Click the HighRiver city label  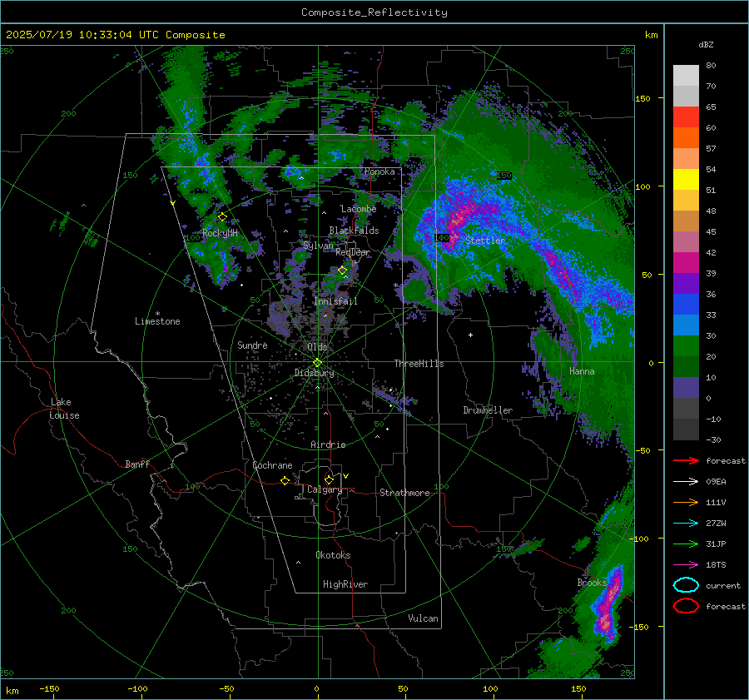click(x=345, y=584)
